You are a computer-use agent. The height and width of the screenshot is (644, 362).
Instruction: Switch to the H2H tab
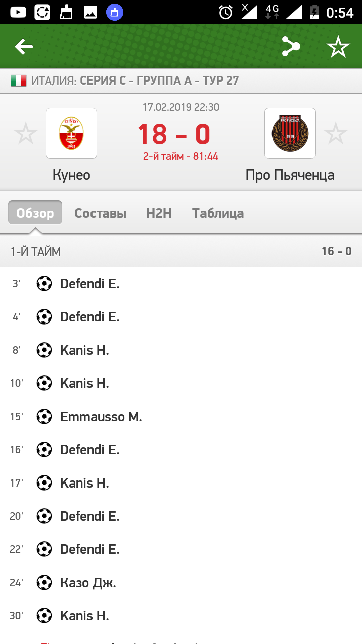coord(159,213)
